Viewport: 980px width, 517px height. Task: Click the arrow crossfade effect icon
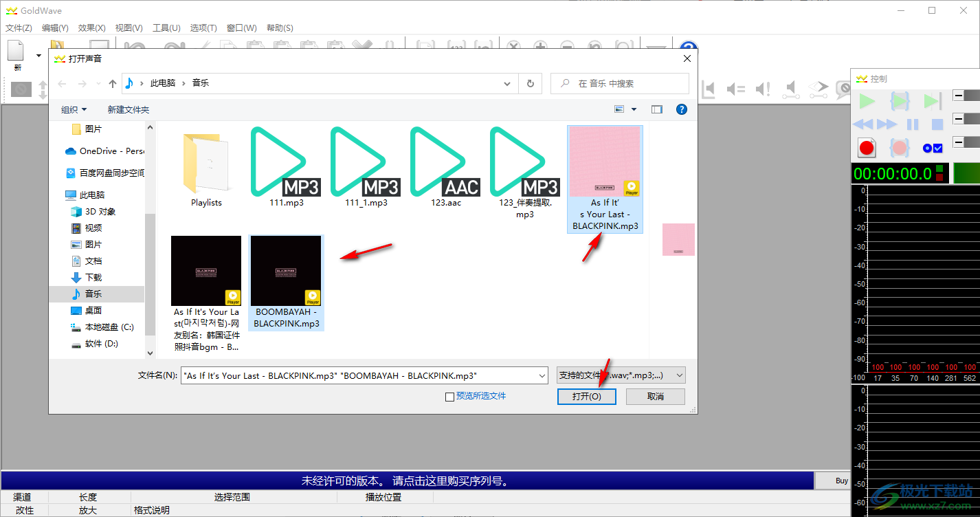[818, 89]
